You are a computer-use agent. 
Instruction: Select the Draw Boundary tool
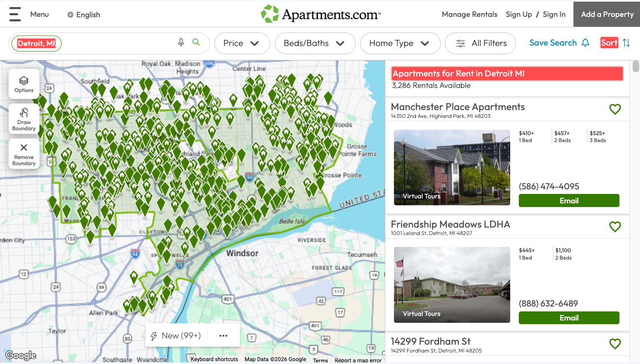click(x=24, y=119)
